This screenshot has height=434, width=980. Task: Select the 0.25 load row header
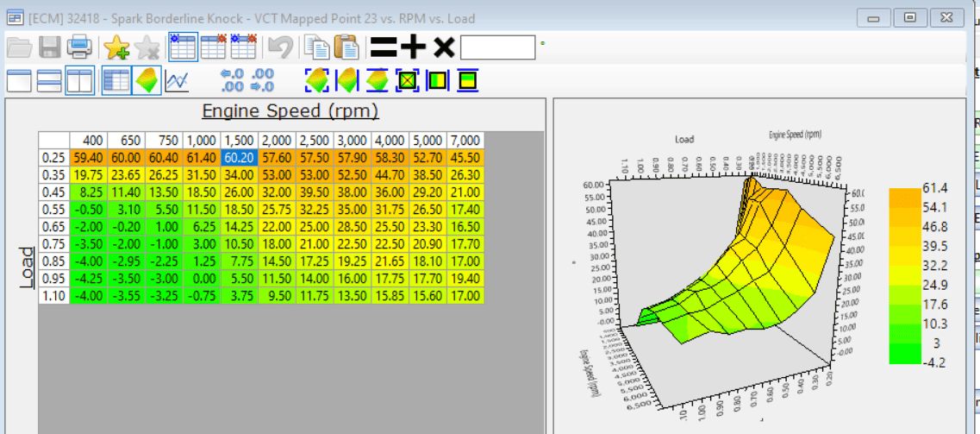coord(54,158)
